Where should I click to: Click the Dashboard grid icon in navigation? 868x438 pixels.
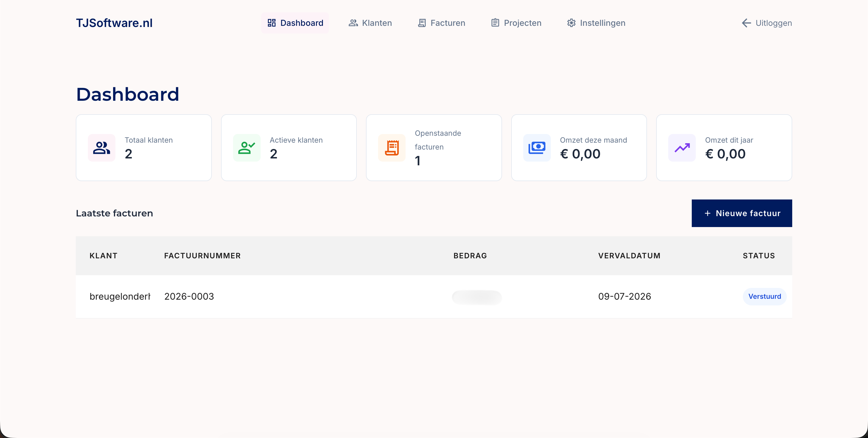pos(272,23)
